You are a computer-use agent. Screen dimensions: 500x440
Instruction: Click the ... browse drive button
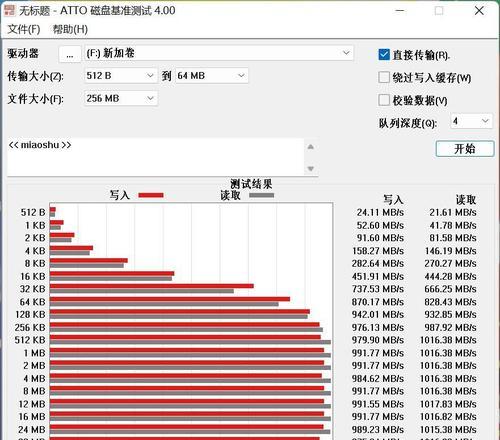tap(70, 54)
